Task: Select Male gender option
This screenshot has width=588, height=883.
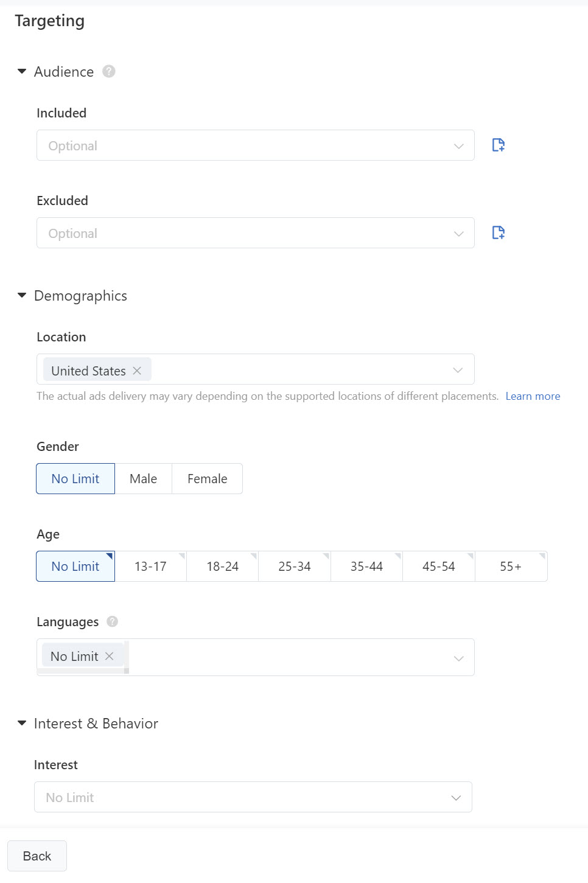Action: (143, 479)
